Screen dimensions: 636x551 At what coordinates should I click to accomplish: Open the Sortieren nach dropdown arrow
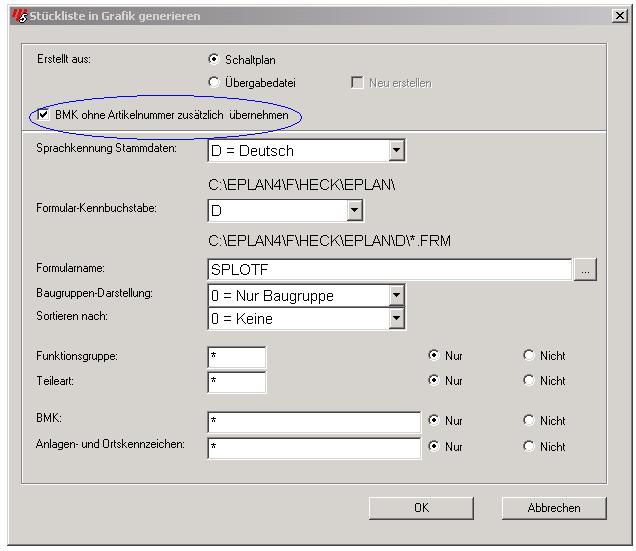[396, 319]
